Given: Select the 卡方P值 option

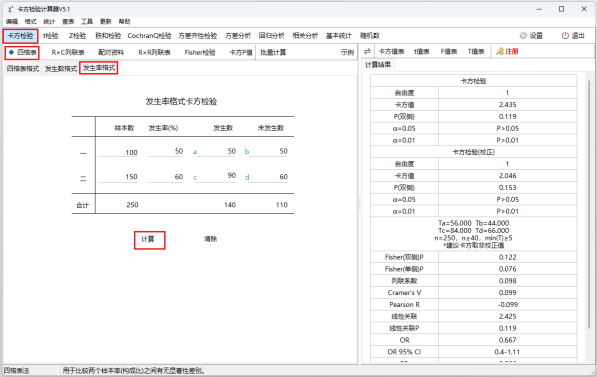Looking at the screenshot, I should tap(241, 52).
